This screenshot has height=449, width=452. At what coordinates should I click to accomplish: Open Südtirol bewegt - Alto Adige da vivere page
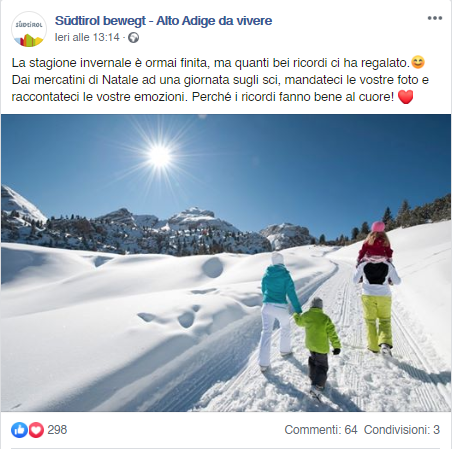coord(163,21)
